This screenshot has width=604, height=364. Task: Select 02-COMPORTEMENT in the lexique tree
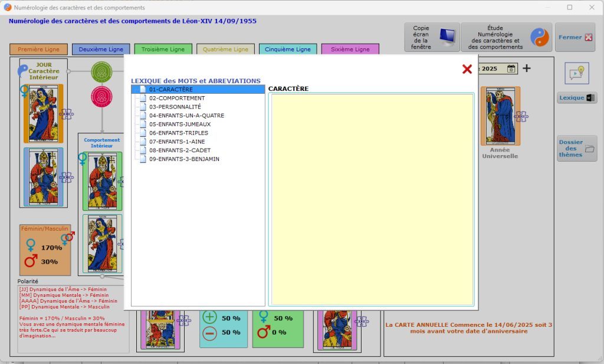[x=177, y=98]
